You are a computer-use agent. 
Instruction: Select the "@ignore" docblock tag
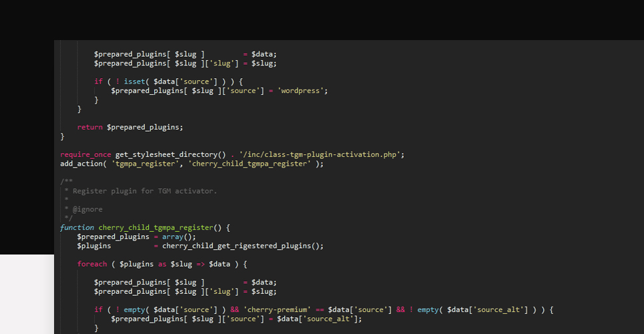coord(87,209)
